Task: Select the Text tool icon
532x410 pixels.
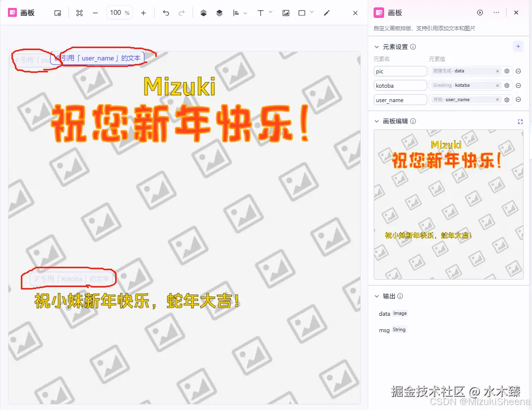Action: point(261,13)
